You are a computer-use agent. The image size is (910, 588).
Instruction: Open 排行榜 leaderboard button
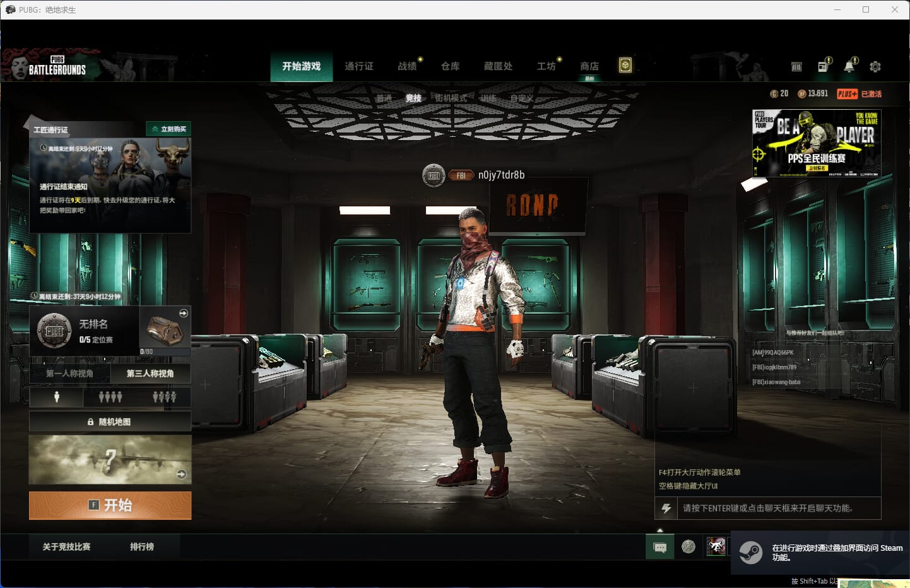[x=142, y=547]
